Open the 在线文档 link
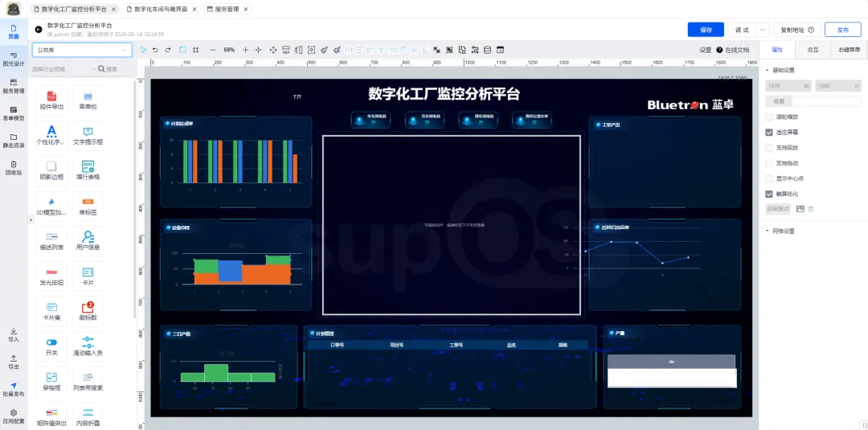The height and width of the screenshot is (430, 868). [x=737, y=50]
